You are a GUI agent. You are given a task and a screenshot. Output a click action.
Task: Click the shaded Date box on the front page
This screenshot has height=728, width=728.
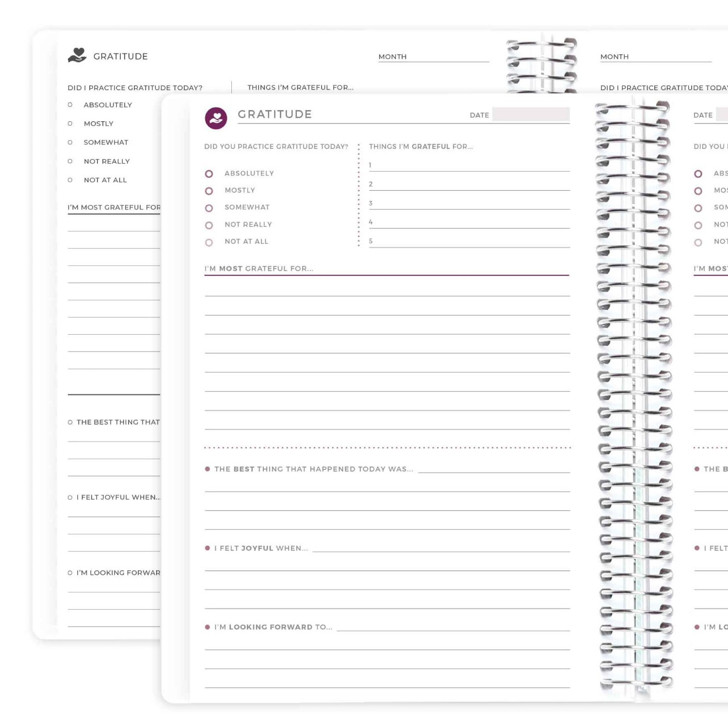pos(531,114)
